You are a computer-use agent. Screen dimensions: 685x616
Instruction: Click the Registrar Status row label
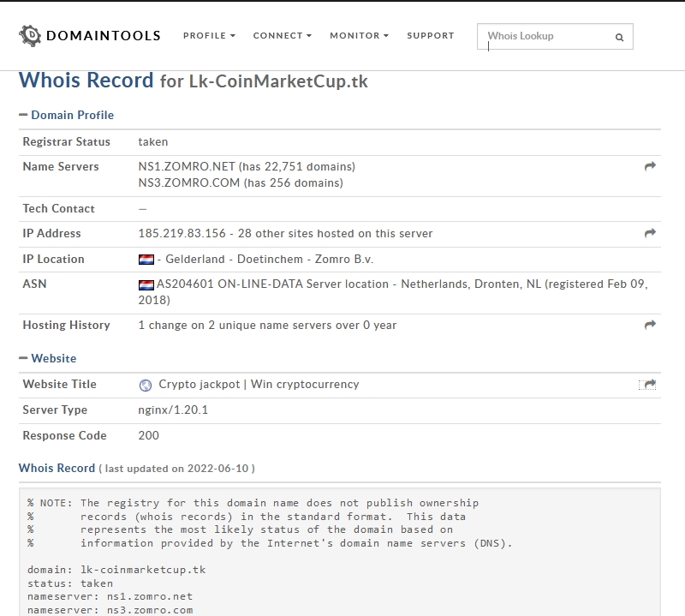tap(67, 141)
